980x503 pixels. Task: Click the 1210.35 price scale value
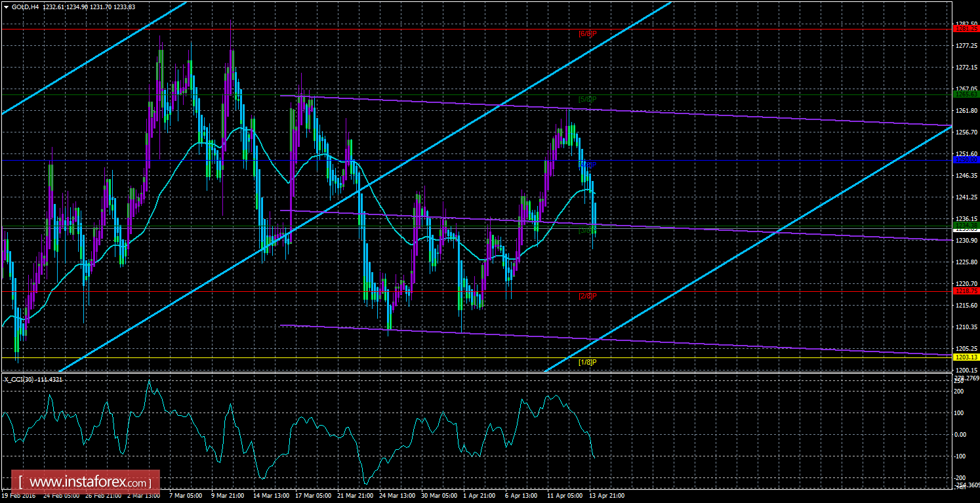click(967, 327)
